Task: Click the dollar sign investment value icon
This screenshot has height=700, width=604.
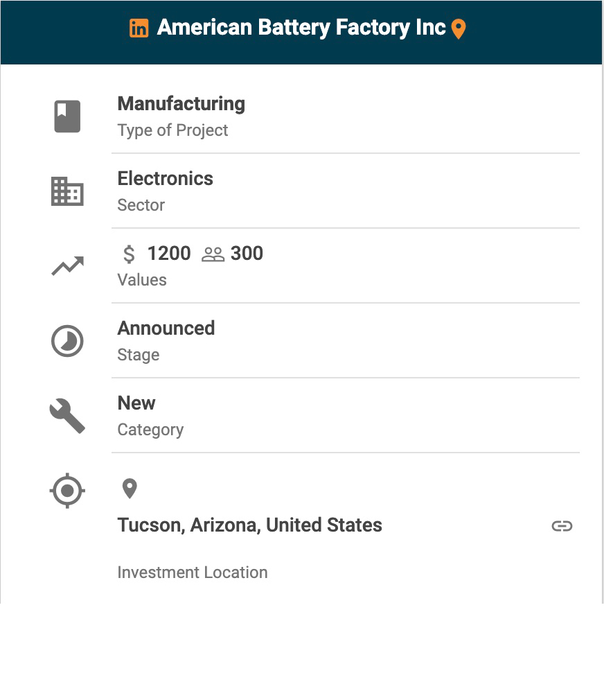Action: pyautogui.click(x=129, y=254)
